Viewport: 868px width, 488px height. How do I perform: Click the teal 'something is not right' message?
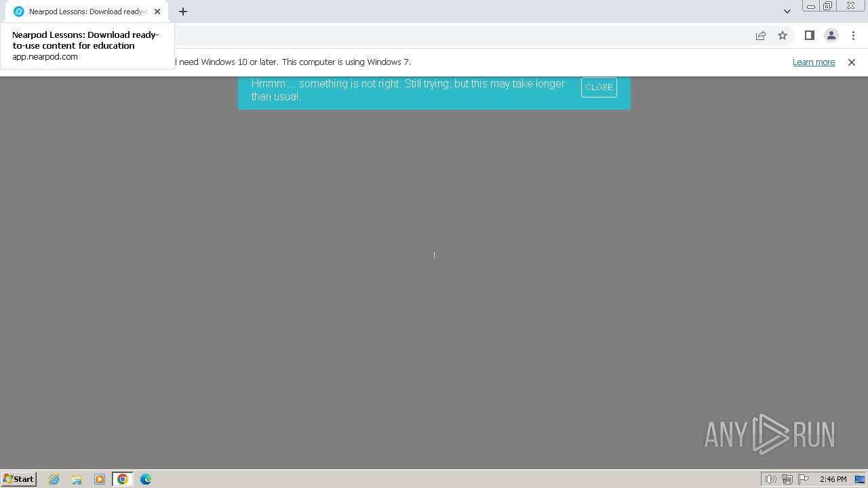tap(408, 90)
